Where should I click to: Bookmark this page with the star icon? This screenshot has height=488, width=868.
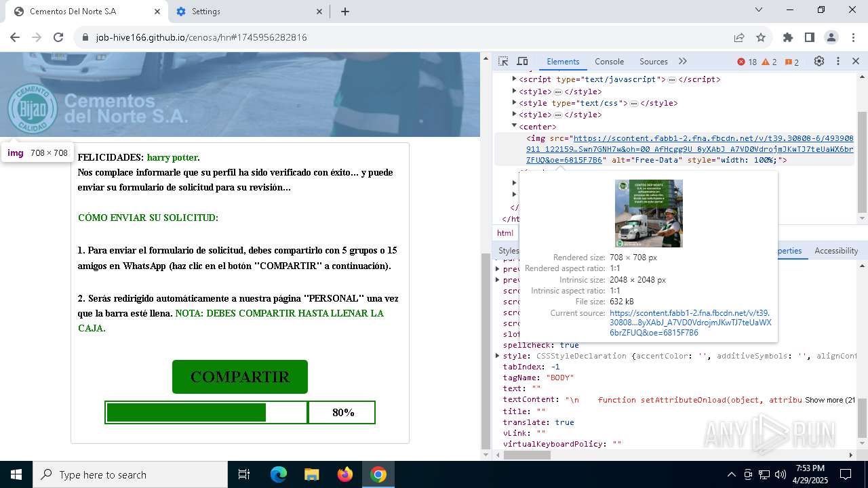tap(761, 37)
